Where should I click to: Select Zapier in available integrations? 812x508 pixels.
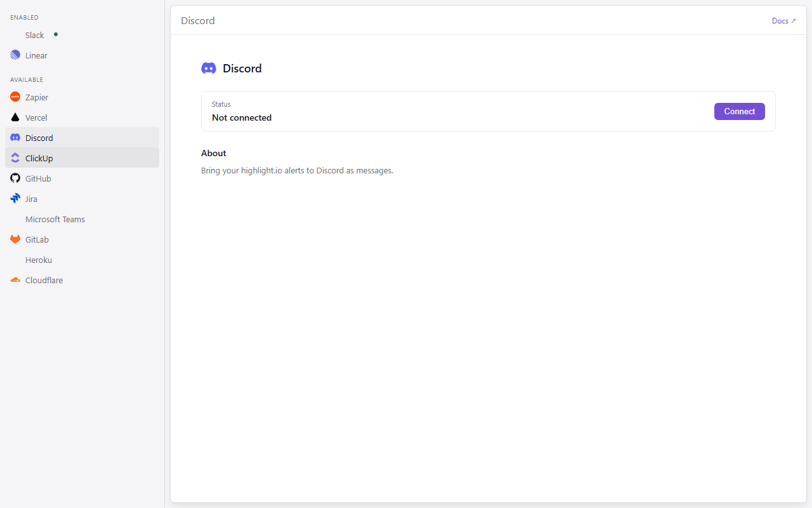82,97
